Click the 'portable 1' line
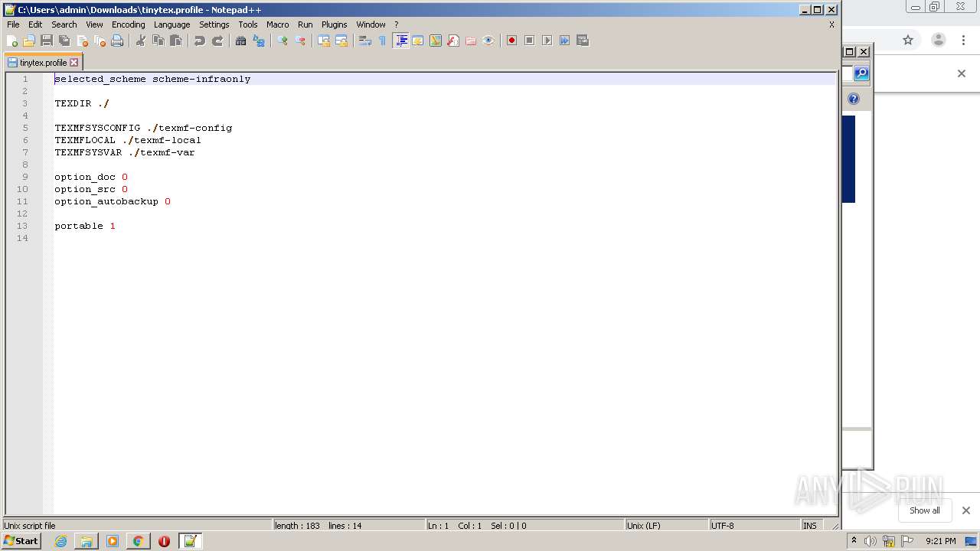Image resolution: width=980 pixels, height=551 pixels. [x=85, y=226]
